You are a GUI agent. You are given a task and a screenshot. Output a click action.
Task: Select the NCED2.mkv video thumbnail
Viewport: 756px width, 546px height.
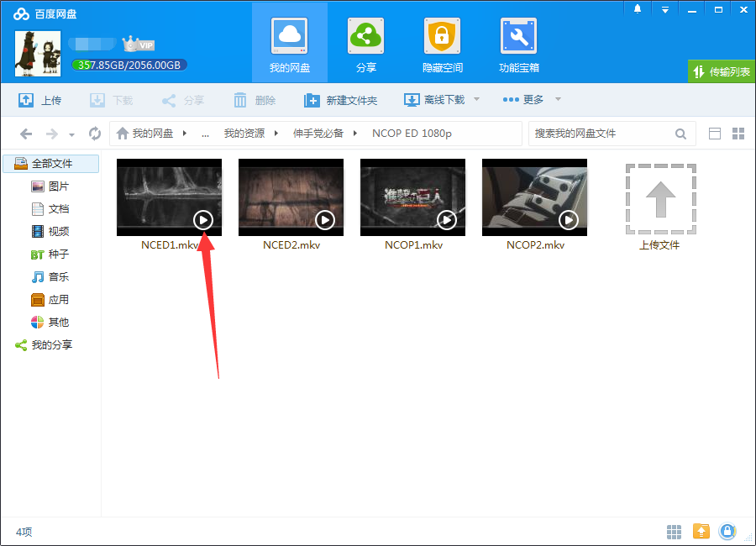291,197
